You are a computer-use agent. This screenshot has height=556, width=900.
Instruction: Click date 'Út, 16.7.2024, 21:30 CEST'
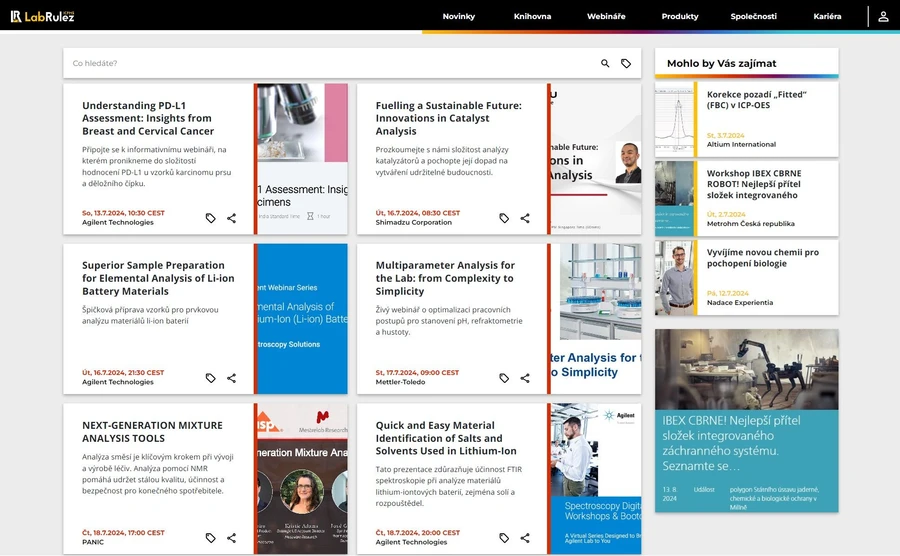(x=123, y=373)
